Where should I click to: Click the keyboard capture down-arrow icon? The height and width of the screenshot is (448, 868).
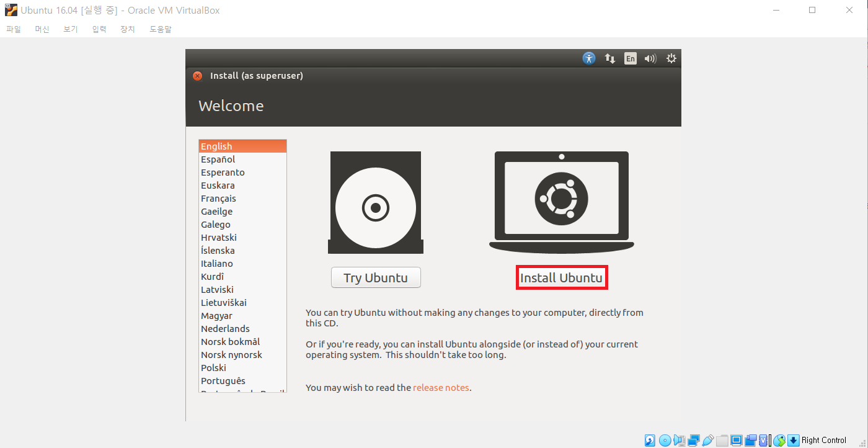[x=794, y=441]
